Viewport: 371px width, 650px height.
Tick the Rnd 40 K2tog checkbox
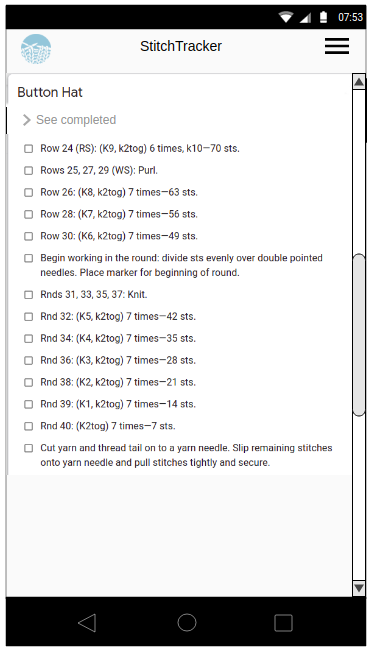point(28,426)
